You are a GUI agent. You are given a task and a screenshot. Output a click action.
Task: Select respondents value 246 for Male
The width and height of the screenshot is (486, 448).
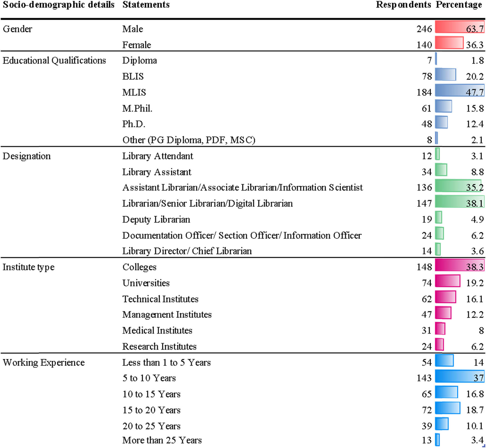coord(424,29)
